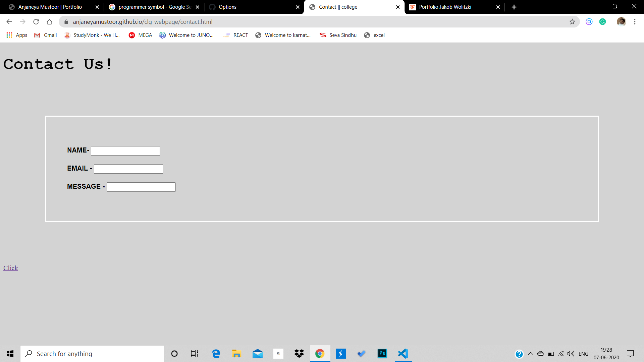Close the Options tab

(x=298, y=7)
